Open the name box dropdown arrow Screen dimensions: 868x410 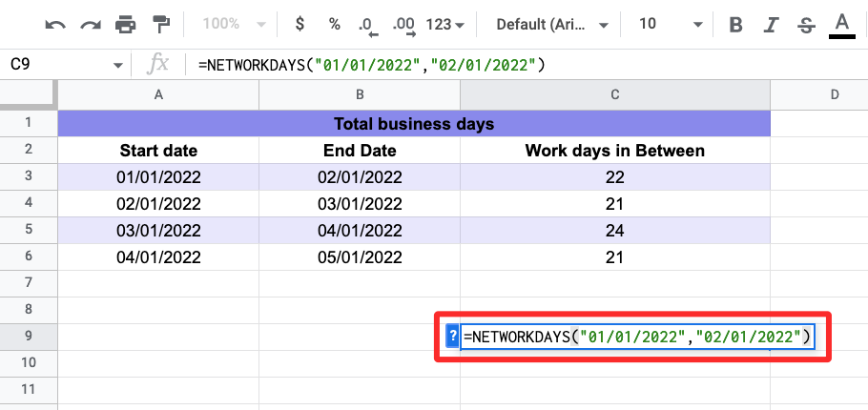(118, 65)
